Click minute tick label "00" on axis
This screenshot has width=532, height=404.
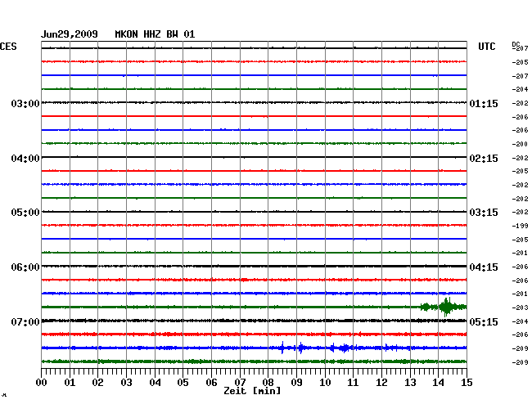pos(42,383)
